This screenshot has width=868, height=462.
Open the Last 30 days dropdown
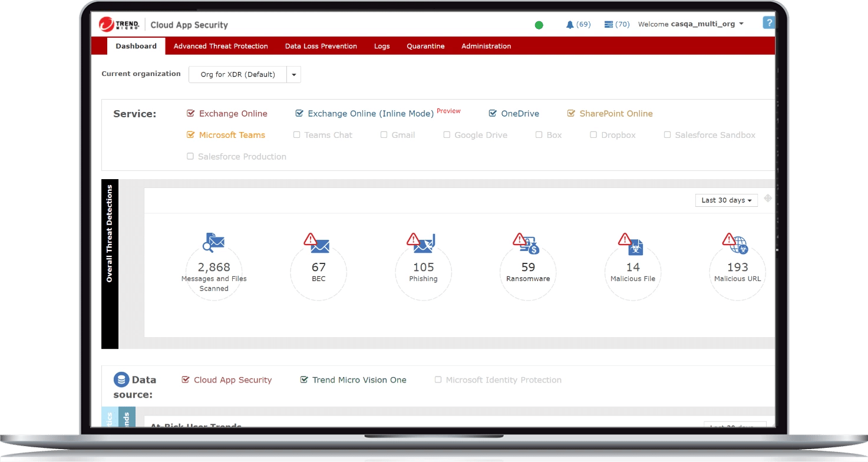726,200
